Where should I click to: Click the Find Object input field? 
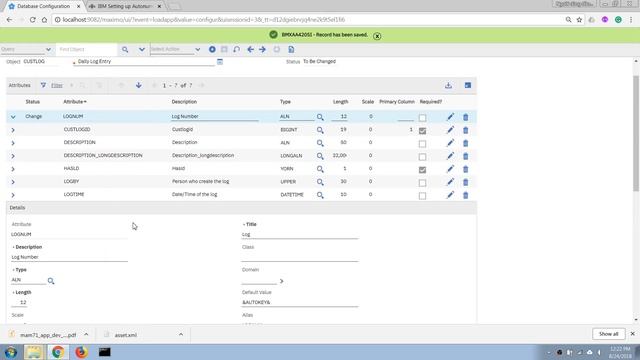(86, 49)
